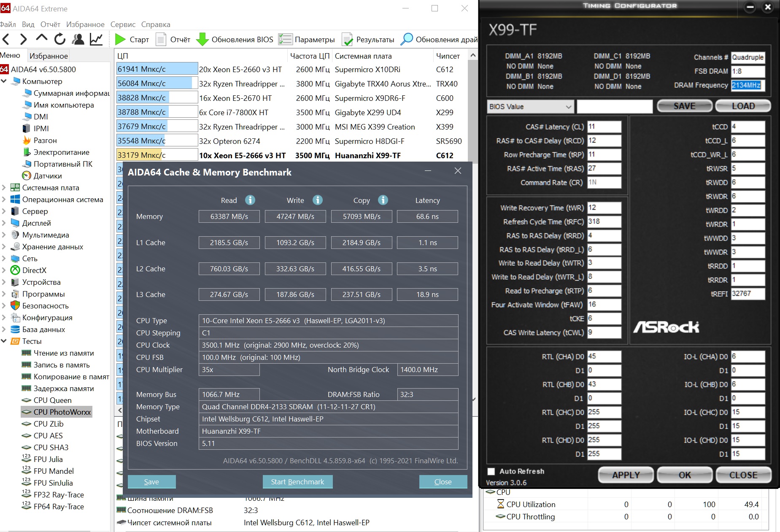
Task: Open Результаты toolbar icon
Action: (x=347, y=39)
